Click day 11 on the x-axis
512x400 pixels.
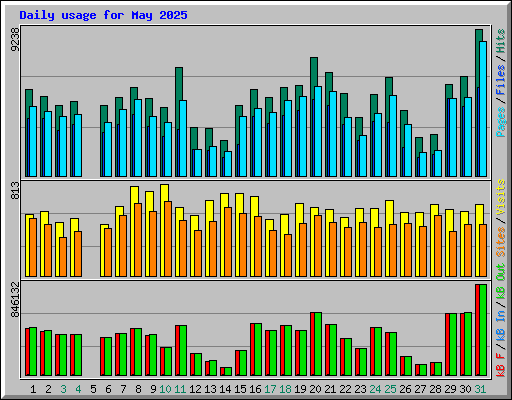point(180,389)
